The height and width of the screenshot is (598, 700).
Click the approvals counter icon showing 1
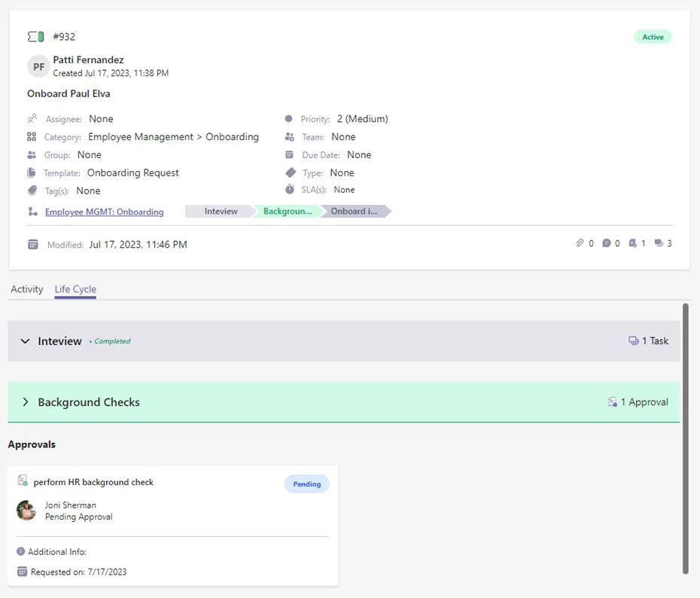(632, 243)
